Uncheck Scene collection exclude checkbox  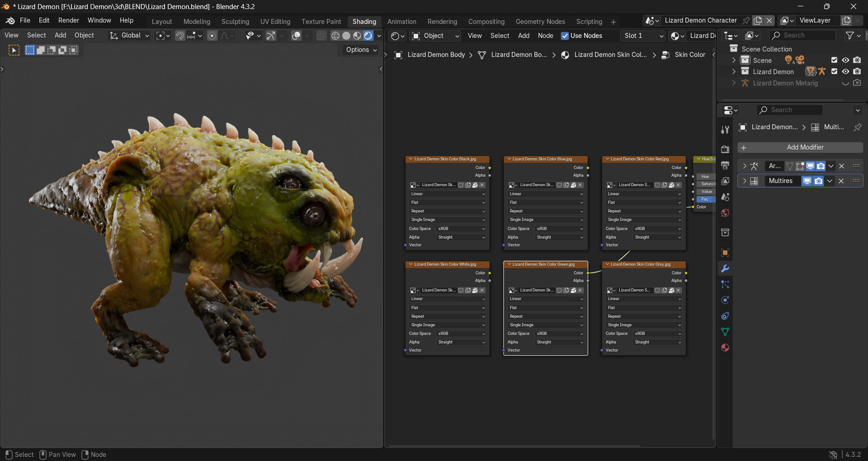pyautogui.click(x=835, y=60)
